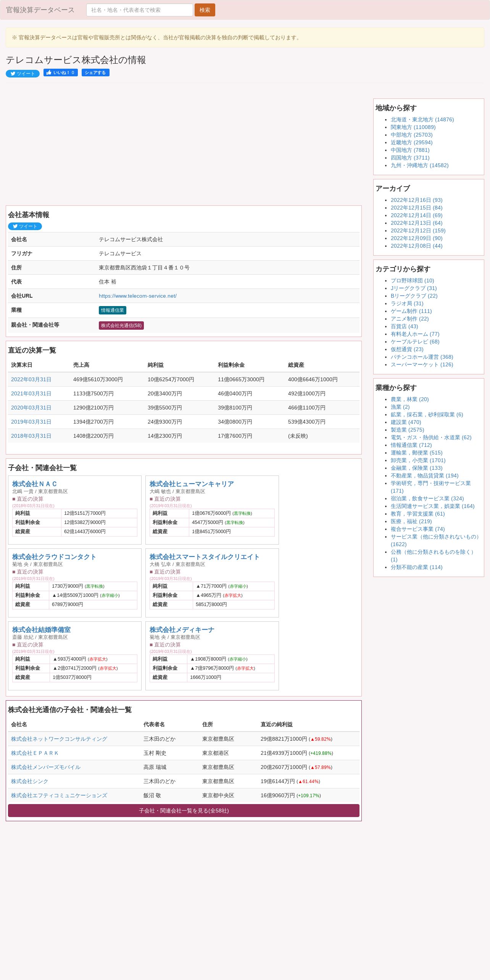490x980 pixels.
Task: Open the 2022年03月31日 settlement link
Action: pos(31,379)
